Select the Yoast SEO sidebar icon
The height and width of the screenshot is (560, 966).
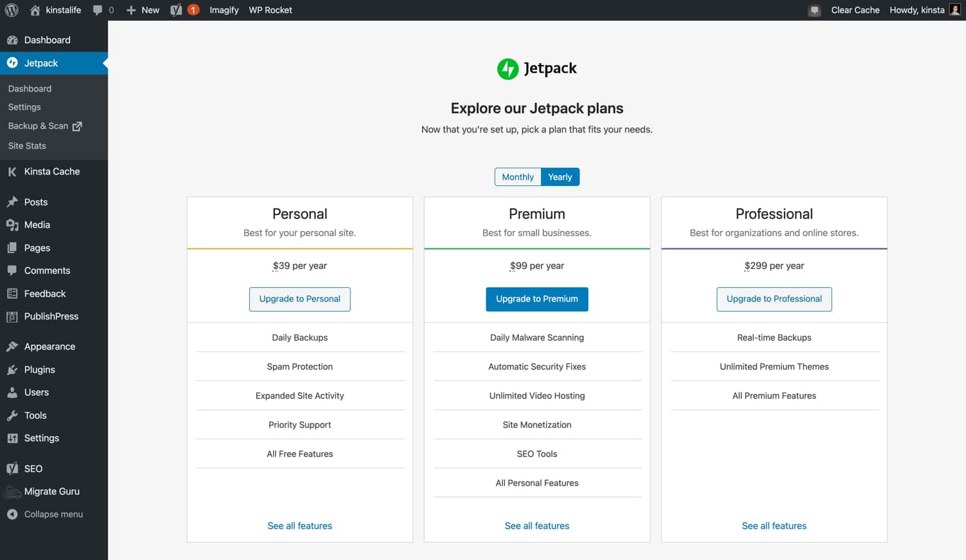12,468
